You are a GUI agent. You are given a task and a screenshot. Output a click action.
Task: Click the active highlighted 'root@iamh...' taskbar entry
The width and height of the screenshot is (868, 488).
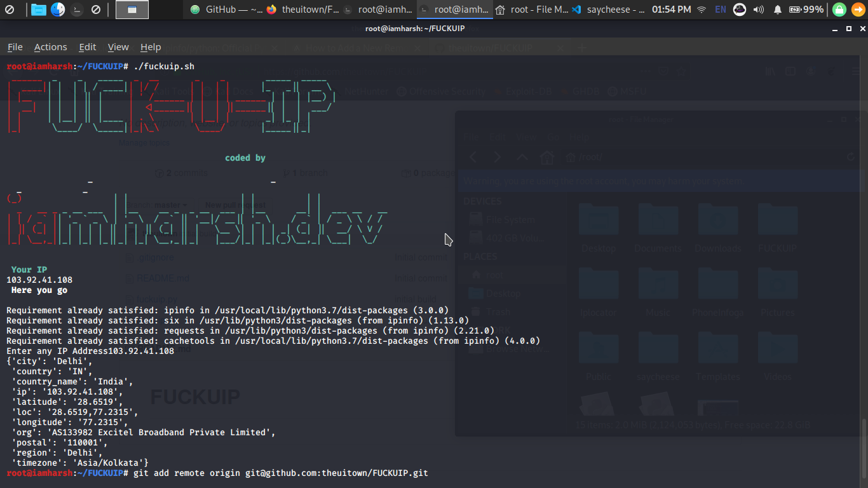pos(454,10)
